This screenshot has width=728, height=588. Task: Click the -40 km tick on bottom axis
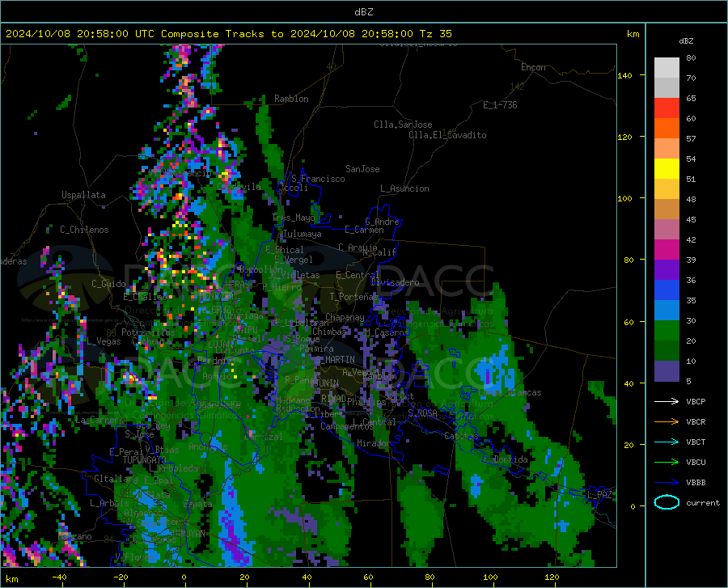point(59,577)
